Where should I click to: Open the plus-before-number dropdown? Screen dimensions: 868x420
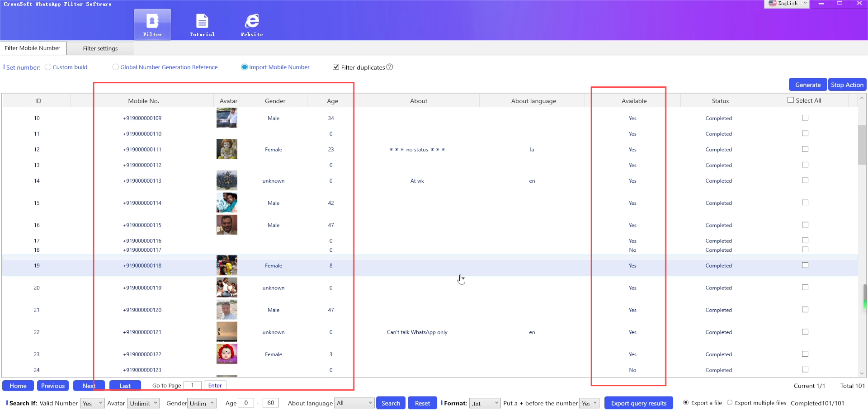tap(590, 403)
